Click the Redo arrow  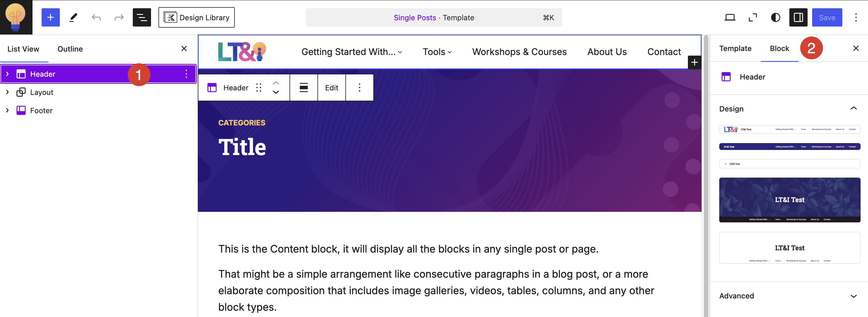(x=119, y=18)
